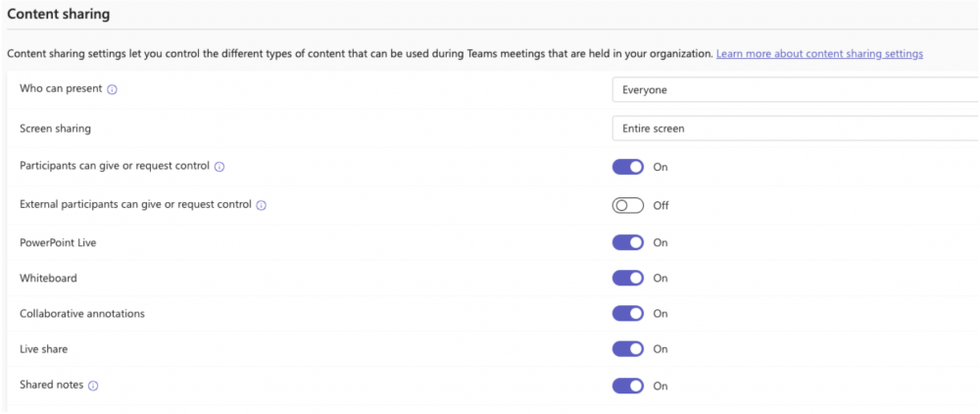The image size is (980, 414).
Task: Open Learn more about content sharing settings link
Action: pos(819,54)
